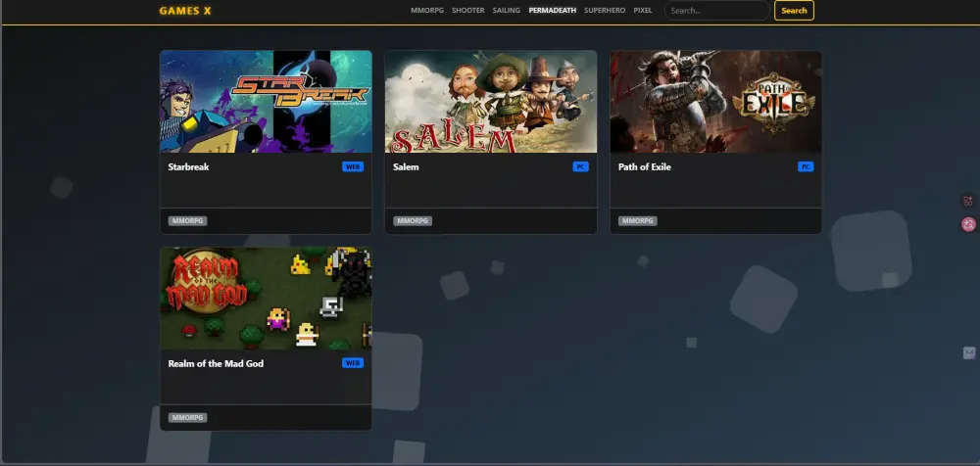Viewport: 980px width, 466px height.
Task: Click the WEB badge on the Starbreak card
Action: [x=353, y=166]
